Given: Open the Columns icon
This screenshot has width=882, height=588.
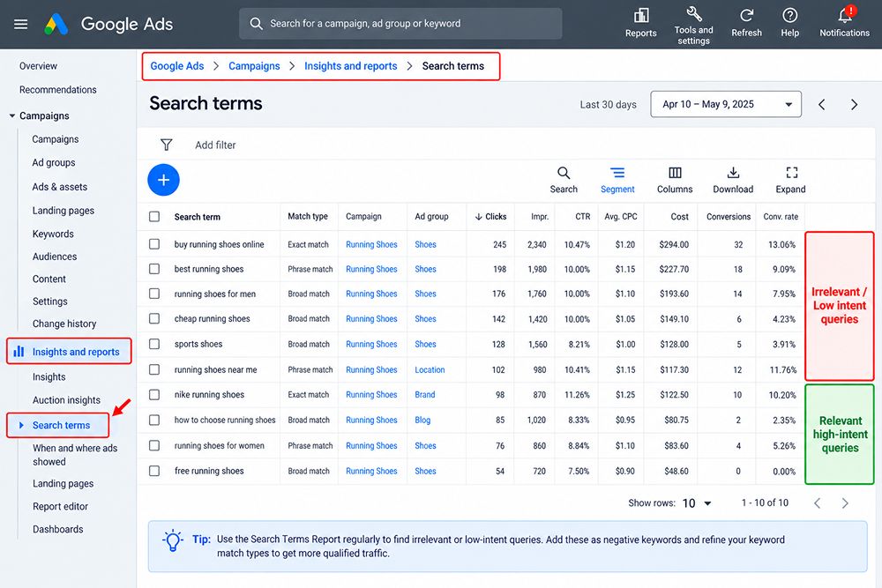Looking at the screenshot, I should (675, 173).
